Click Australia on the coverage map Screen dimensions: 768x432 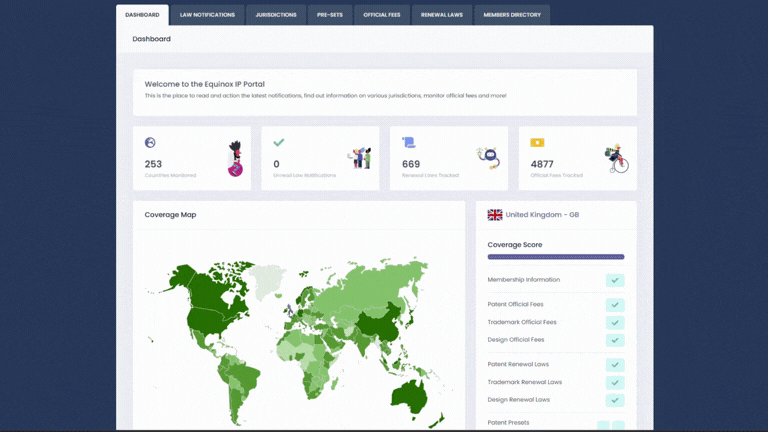coord(409,396)
